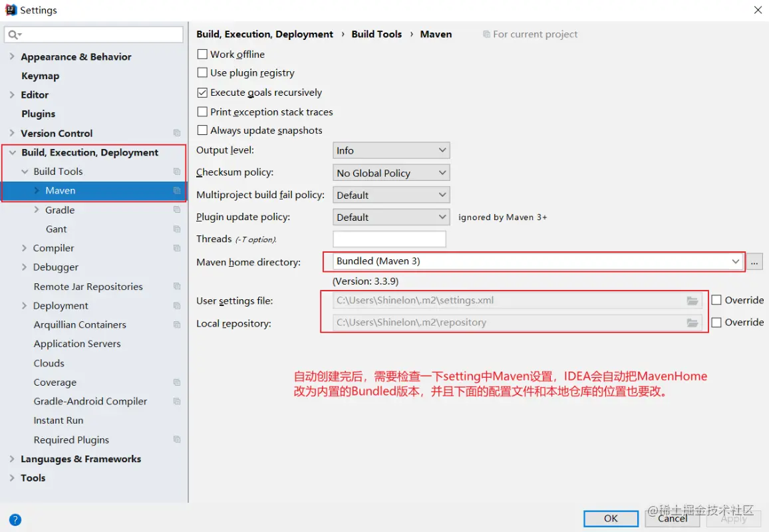Click the User settings file path field
This screenshot has height=532, width=769.
coord(518,301)
